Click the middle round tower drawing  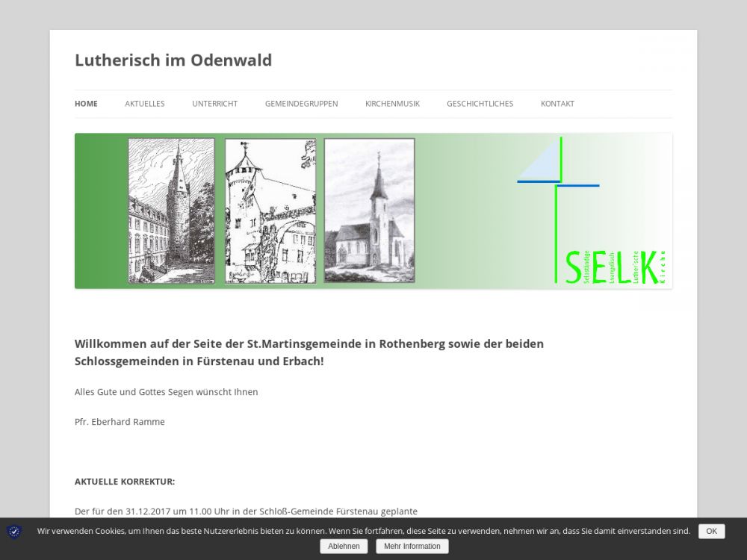point(270,211)
